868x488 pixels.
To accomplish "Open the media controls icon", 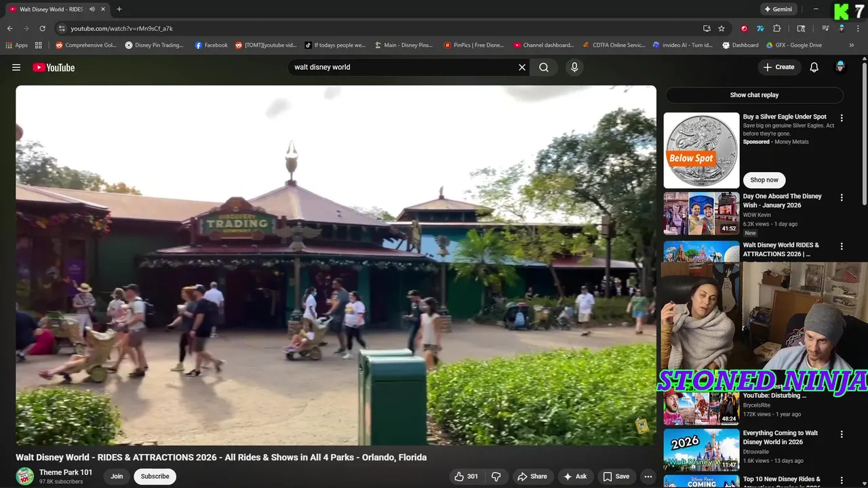I will tap(825, 28).
